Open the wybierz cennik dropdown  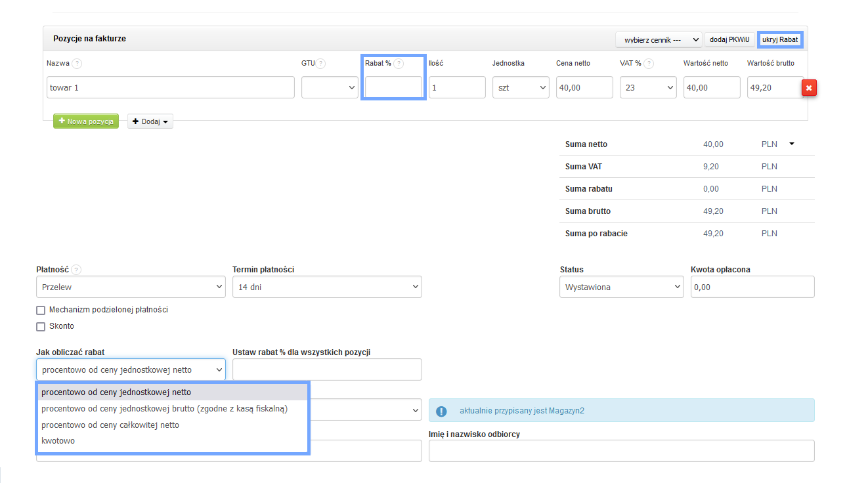(x=659, y=39)
